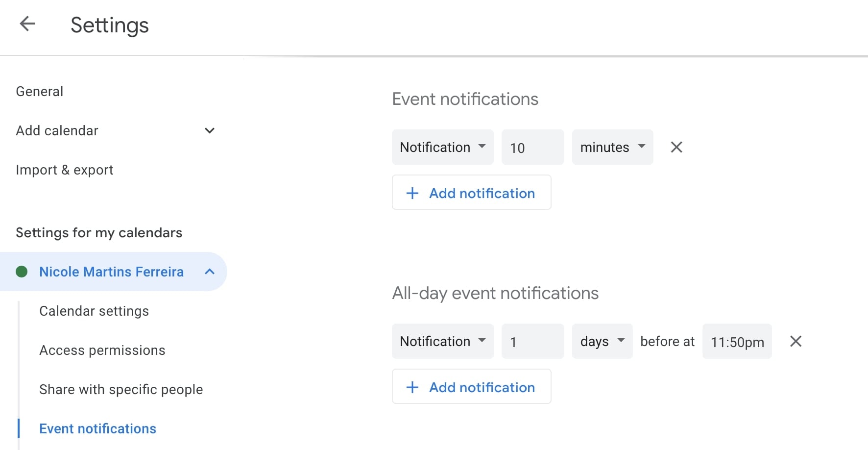Go to Share with specific people
The image size is (868, 450).
(x=121, y=389)
